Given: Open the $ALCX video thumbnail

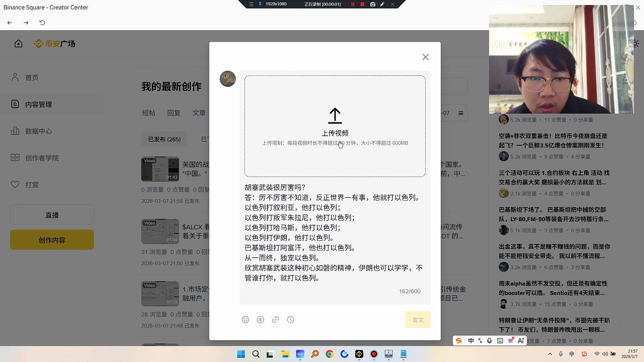Looking at the screenshot, I should pyautogui.click(x=160, y=231).
